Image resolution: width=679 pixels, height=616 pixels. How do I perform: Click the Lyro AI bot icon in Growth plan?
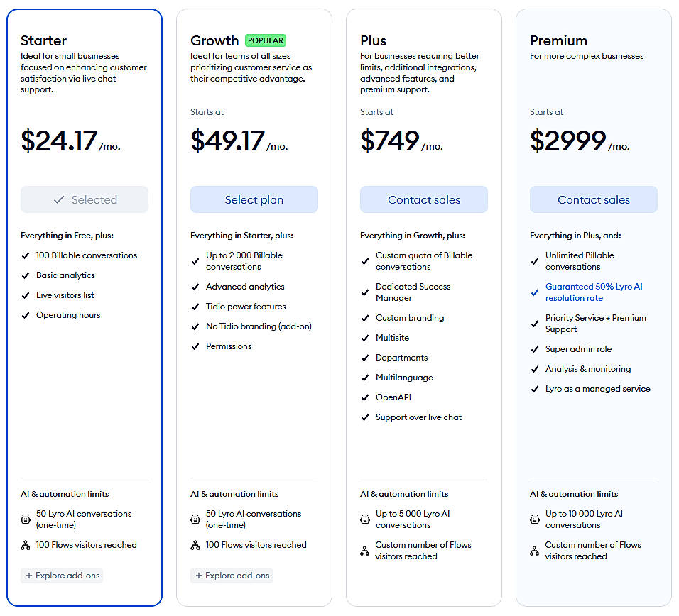pyautogui.click(x=195, y=519)
